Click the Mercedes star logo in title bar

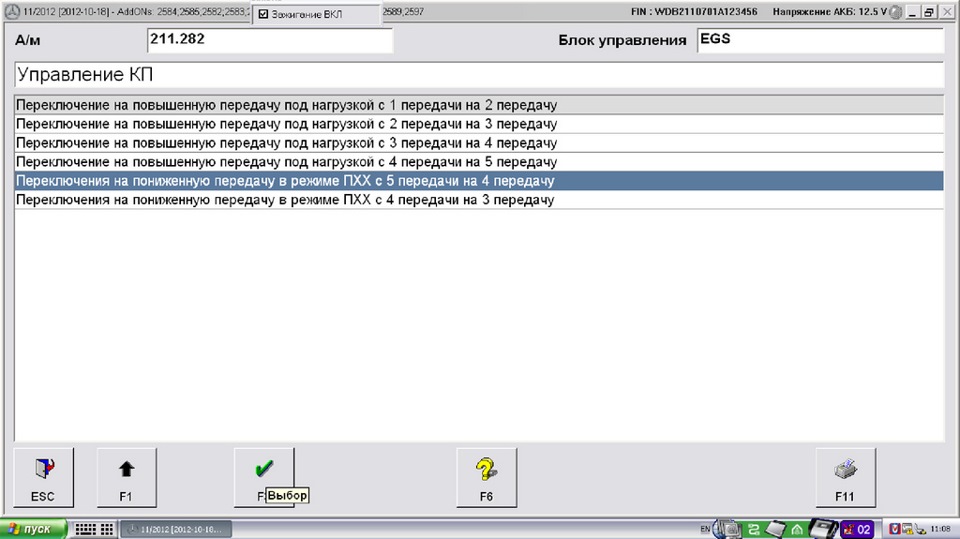[12, 12]
